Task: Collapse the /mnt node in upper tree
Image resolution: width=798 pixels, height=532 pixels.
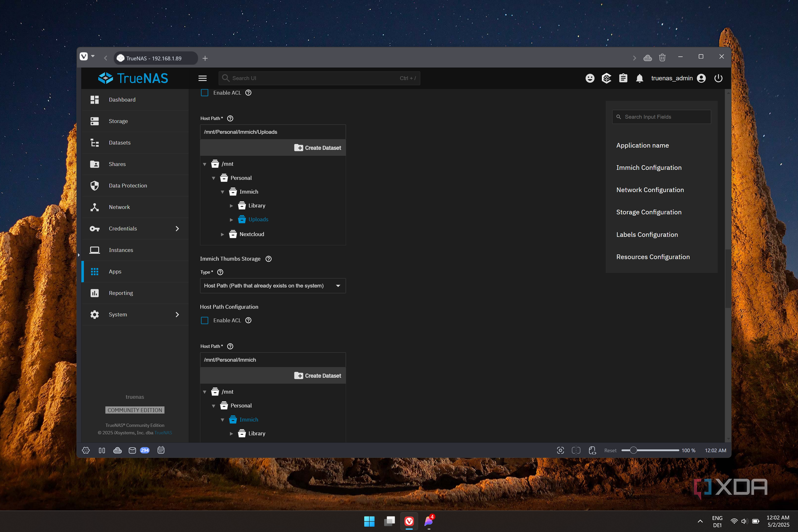Action: click(205, 164)
